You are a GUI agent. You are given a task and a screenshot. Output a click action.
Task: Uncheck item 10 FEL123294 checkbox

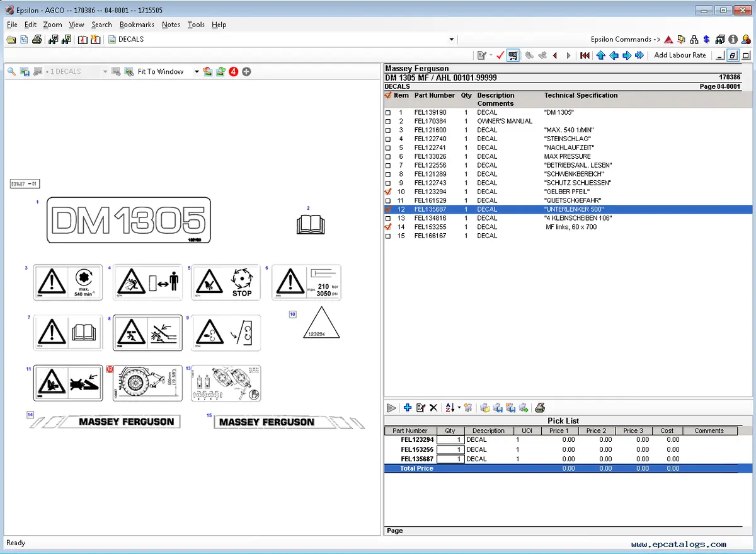[x=388, y=192]
